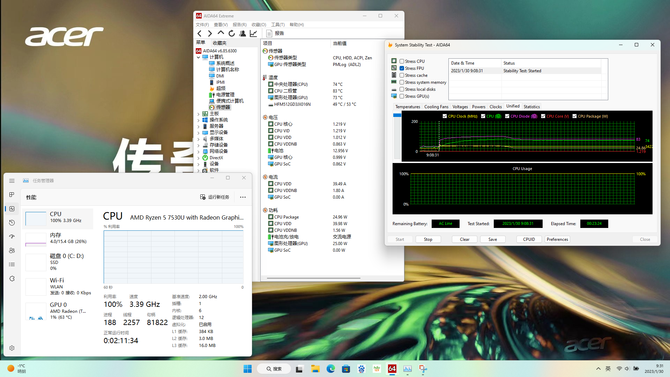
Task: Expand the DirectX node in AIDA64 tree
Action: (x=199, y=158)
